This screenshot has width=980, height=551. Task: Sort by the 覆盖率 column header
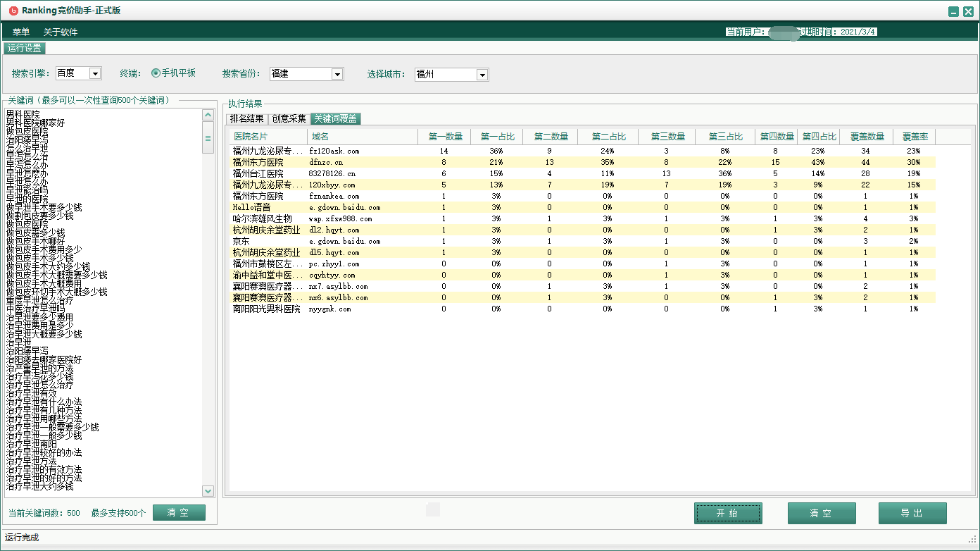pyautogui.click(x=915, y=136)
